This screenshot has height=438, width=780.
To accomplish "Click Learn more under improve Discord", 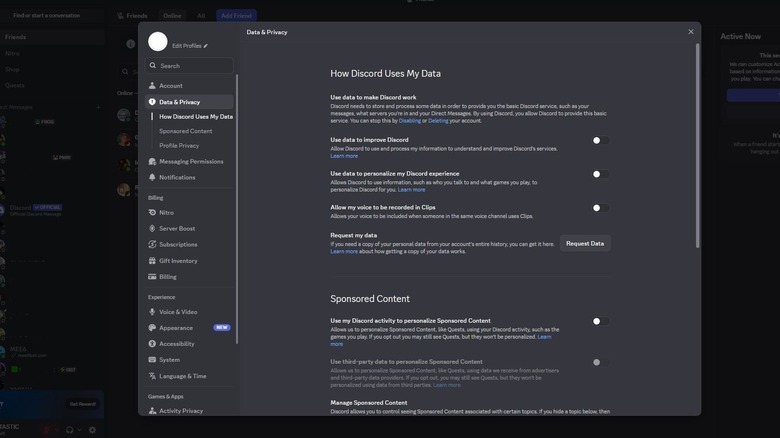I will point(344,156).
